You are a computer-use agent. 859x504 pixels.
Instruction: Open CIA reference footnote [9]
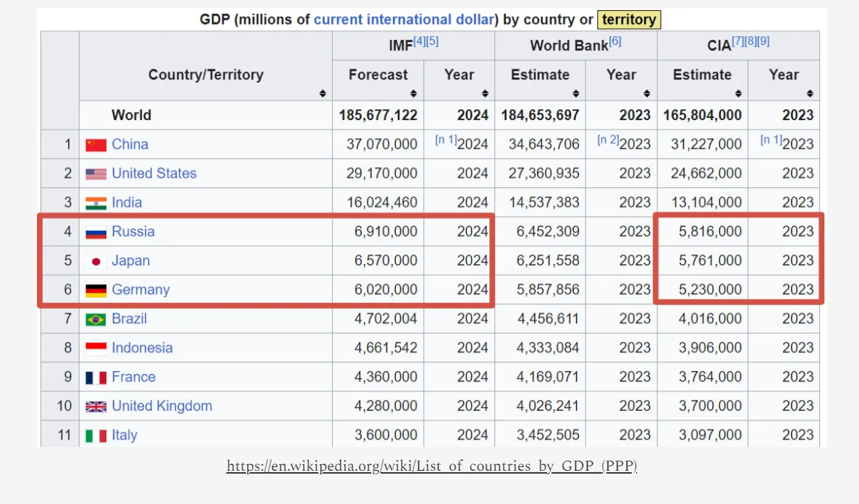pyautogui.click(x=763, y=41)
